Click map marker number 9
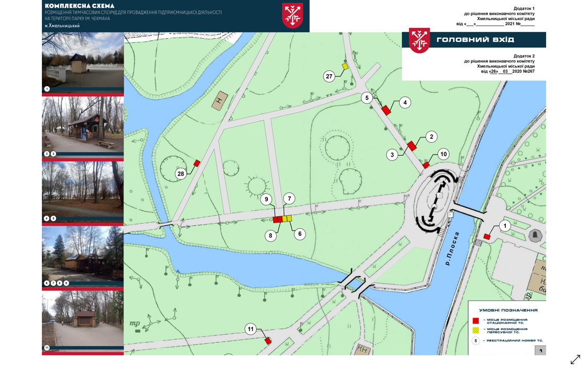Screen dimensions: 588x371 pos(267,199)
